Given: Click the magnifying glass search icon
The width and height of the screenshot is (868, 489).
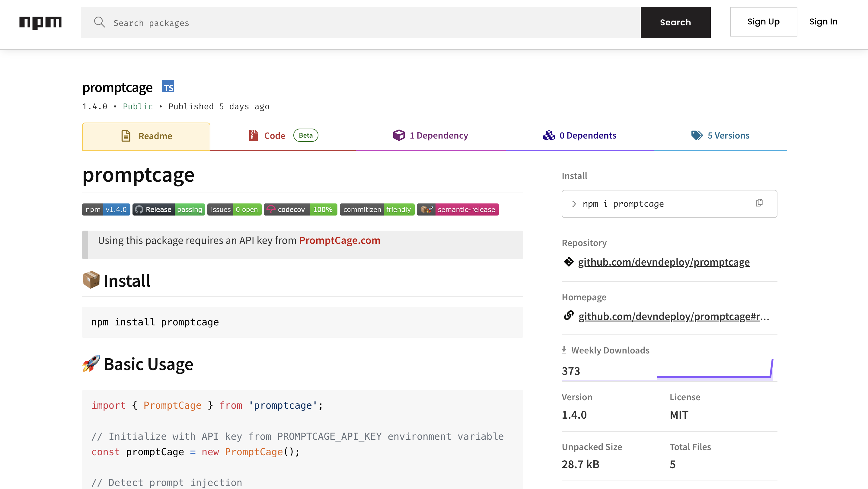Looking at the screenshot, I should [x=99, y=23].
